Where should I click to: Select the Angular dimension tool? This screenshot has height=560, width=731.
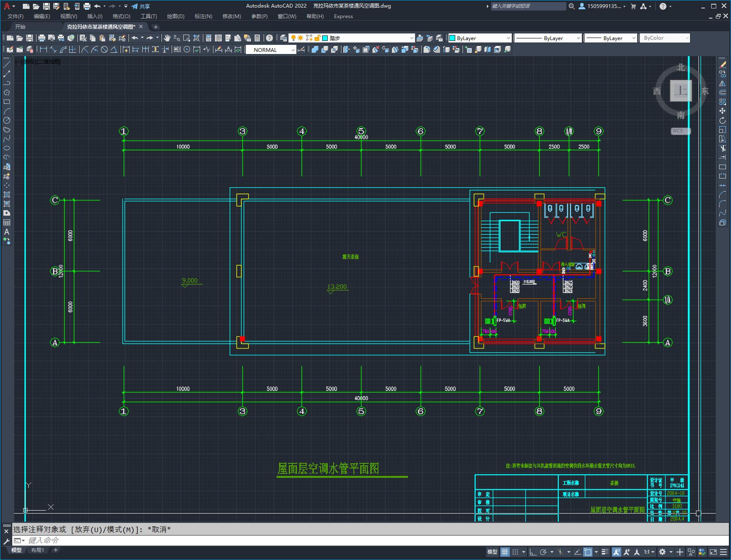tap(114, 49)
